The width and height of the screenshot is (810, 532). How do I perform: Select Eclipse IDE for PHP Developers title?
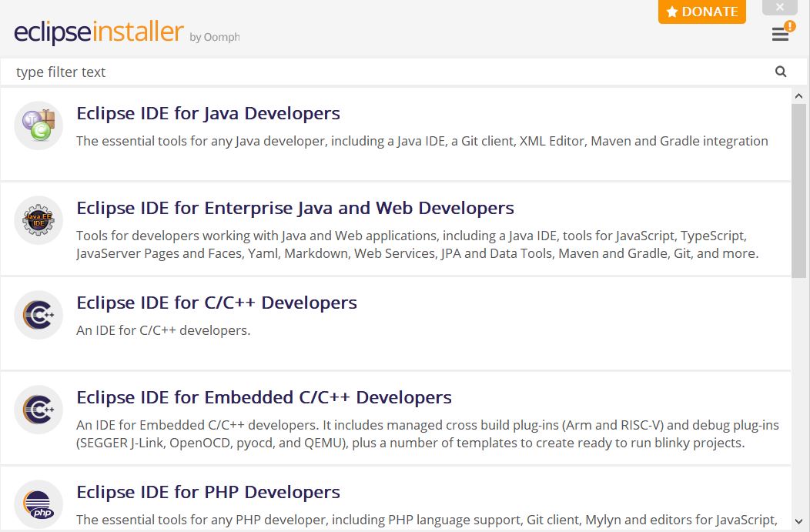pyautogui.click(x=208, y=492)
